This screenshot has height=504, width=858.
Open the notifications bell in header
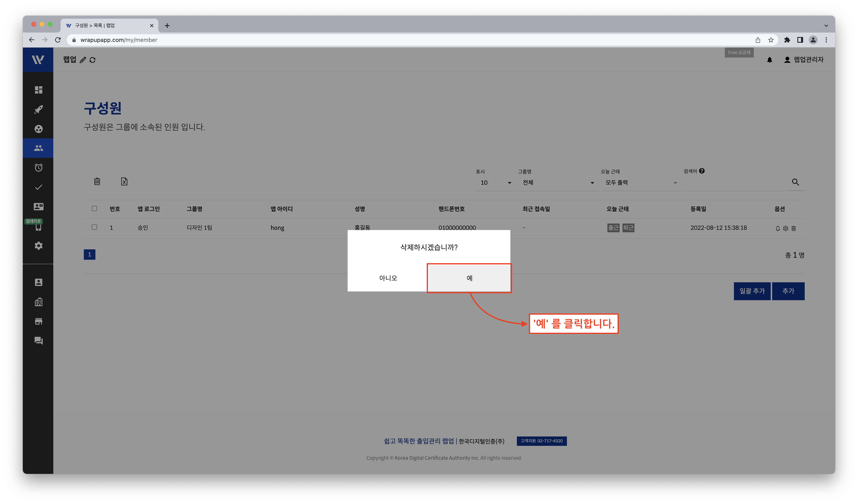pos(770,60)
